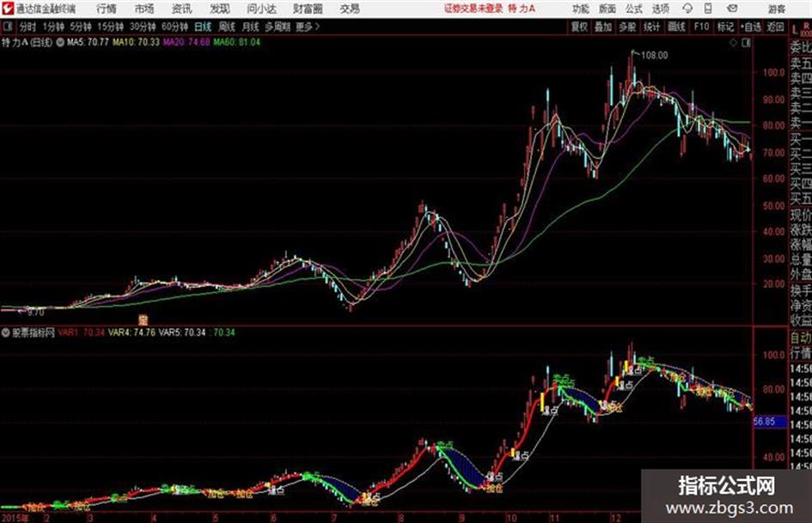This screenshot has width=812, height=523.
Task: Click the 返回 back button
Action: point(775,27)
